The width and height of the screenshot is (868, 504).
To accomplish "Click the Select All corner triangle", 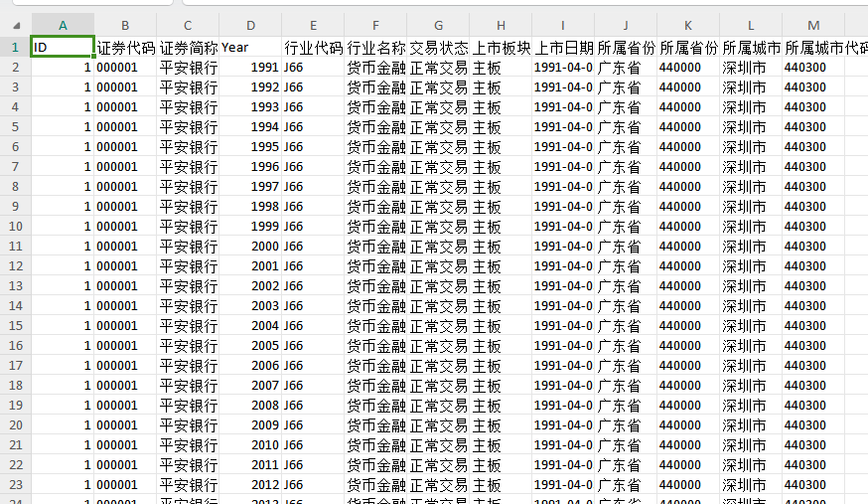I will (x=16, y=25).
